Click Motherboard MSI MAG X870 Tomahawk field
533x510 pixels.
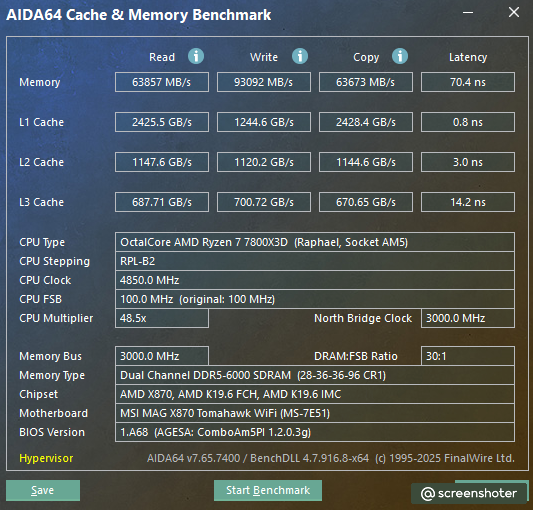pyautogui.click(x=315, y=413)
